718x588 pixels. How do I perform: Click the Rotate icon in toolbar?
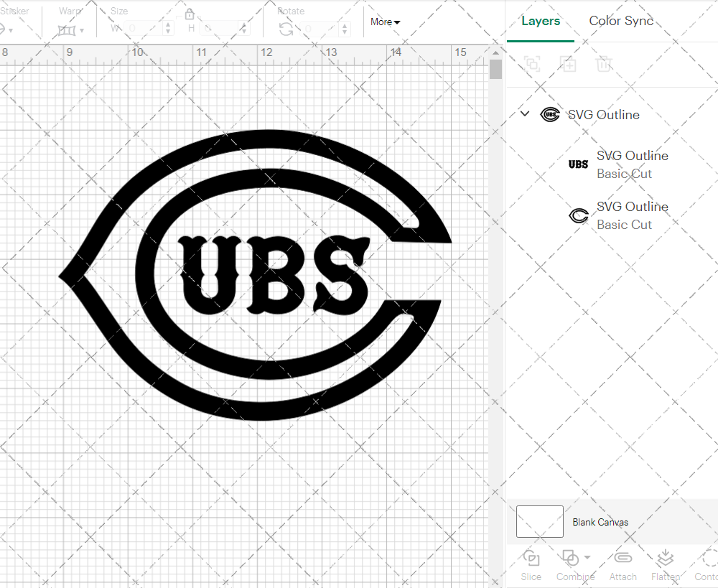[286, 29]
